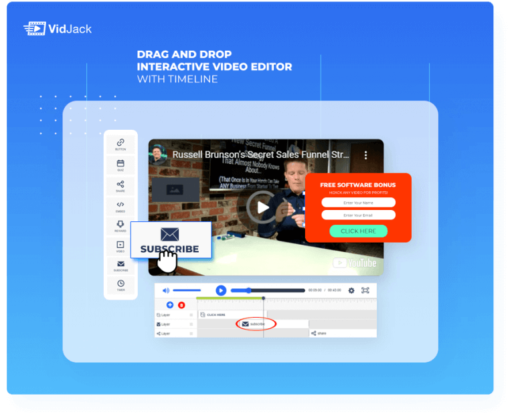
Task: Click the large SUBSCRIBE overlay card
Action: click(171, 240)
